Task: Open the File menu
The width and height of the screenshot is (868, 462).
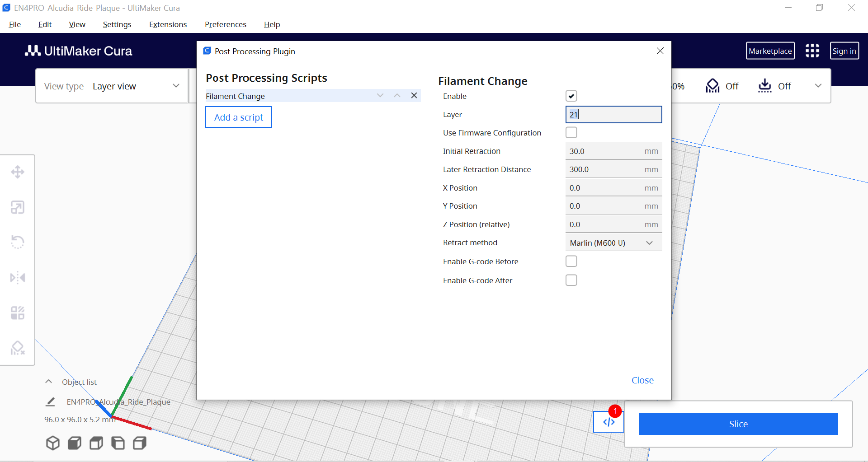Action: [15, 24]
